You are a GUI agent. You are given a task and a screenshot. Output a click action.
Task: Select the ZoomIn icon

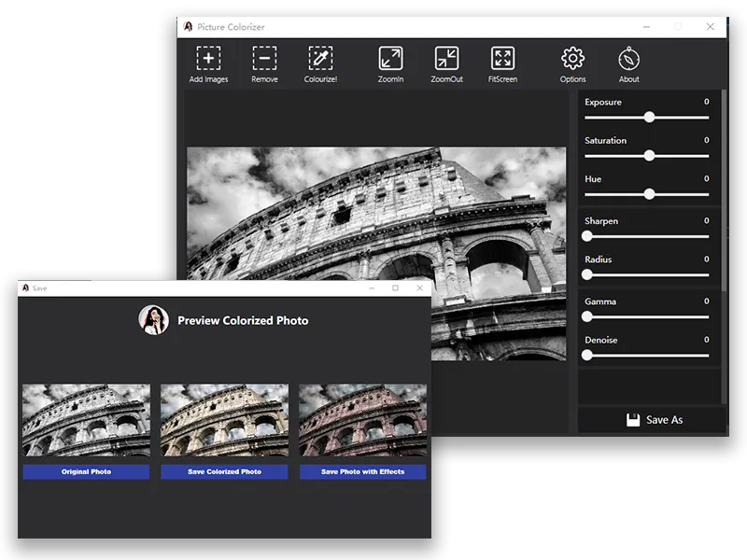(x=389, y=57)
